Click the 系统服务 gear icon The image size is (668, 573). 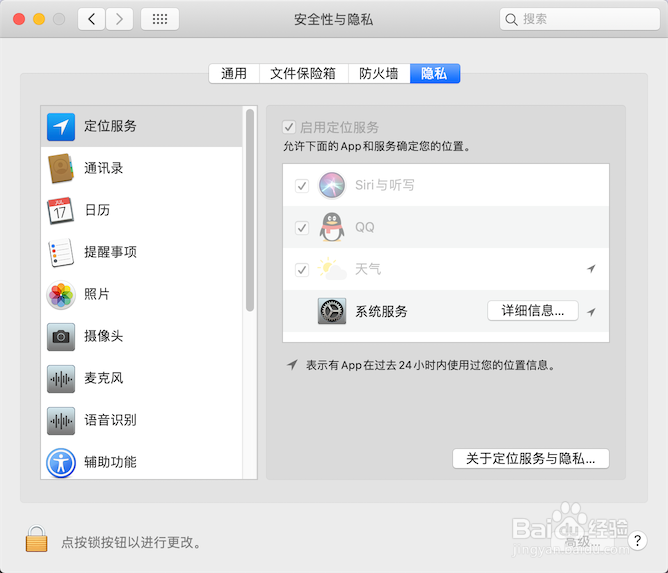click(x=332, y=311)
